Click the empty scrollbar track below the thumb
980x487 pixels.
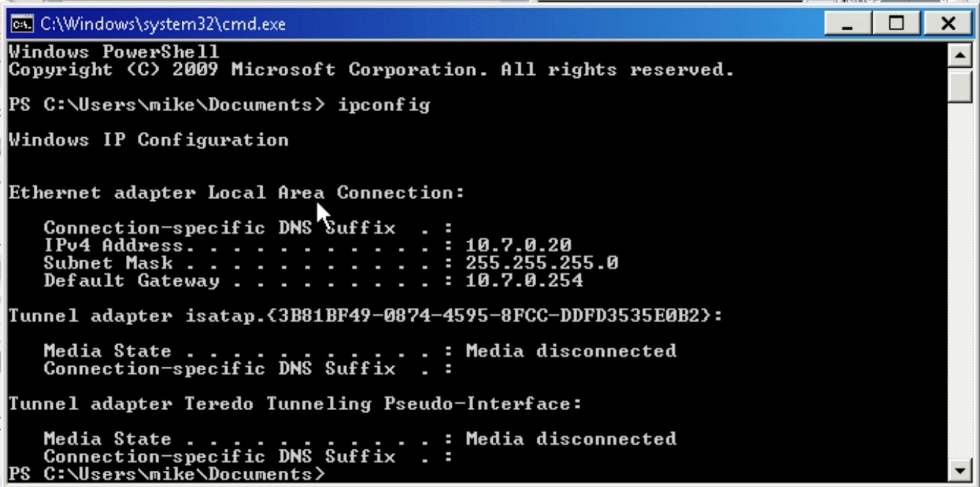960,281
